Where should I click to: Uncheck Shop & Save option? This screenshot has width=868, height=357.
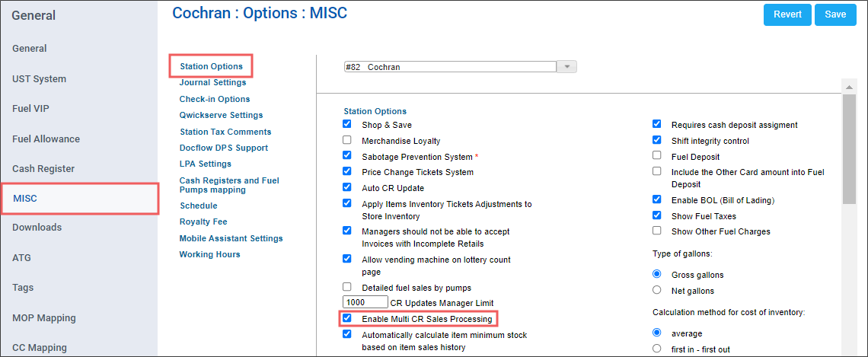pyautogui.click(x=347, y=124)
